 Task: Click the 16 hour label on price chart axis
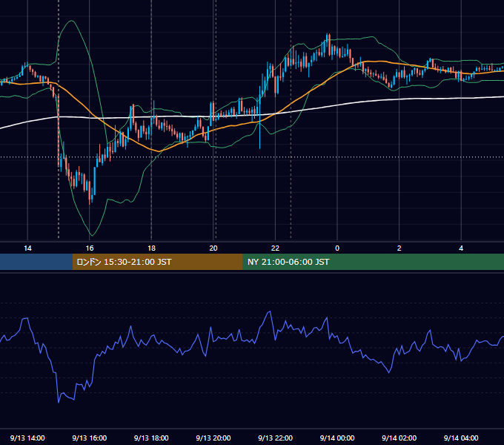pos(90,248)
